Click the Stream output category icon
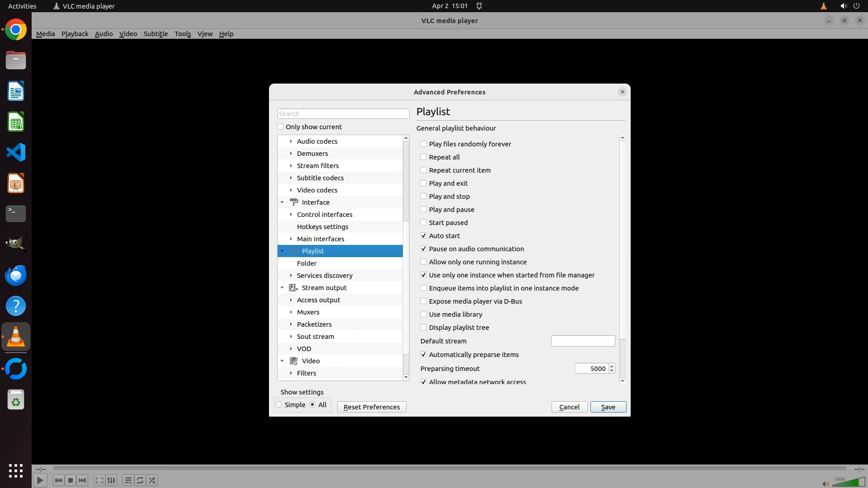Screen dimensions: 868x488 point(293,287)
